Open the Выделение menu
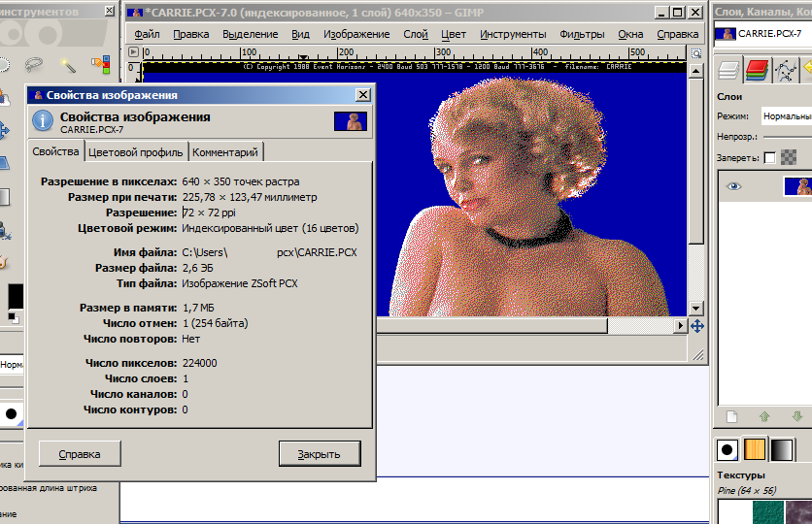812x524 pixels. point(251,34)
